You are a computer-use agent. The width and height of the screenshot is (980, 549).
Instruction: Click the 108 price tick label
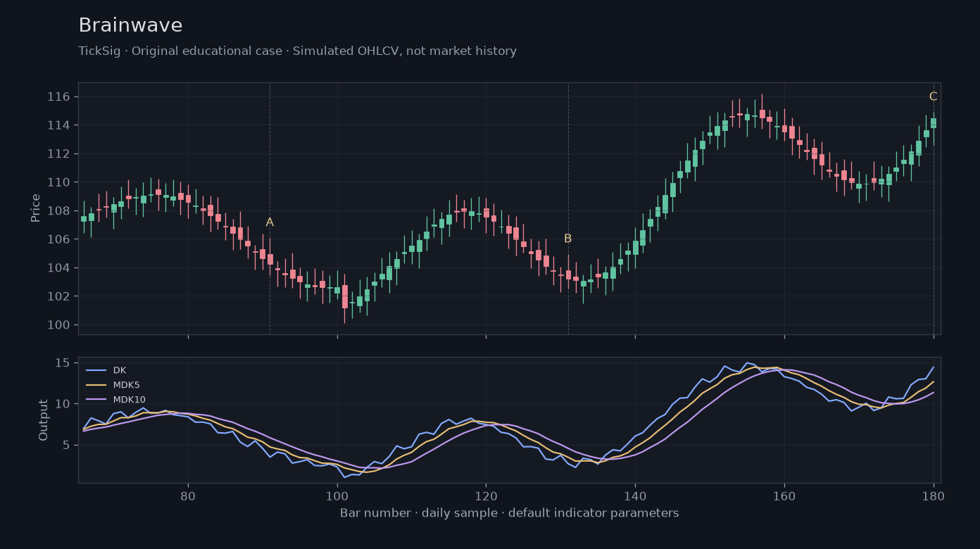[58, 210]
